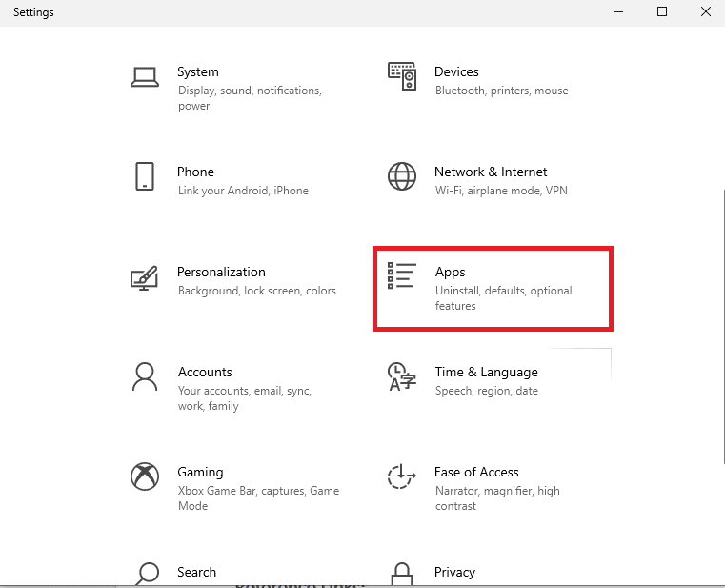This screenshot has width=725, height=588.
Task: Go to Gaming heading
Action: coord(200,472)
